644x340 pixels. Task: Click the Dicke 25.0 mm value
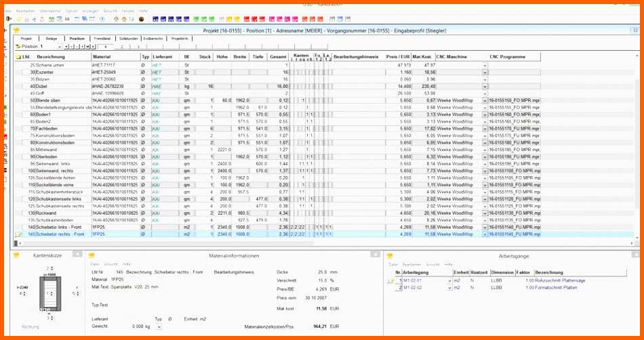323,272
